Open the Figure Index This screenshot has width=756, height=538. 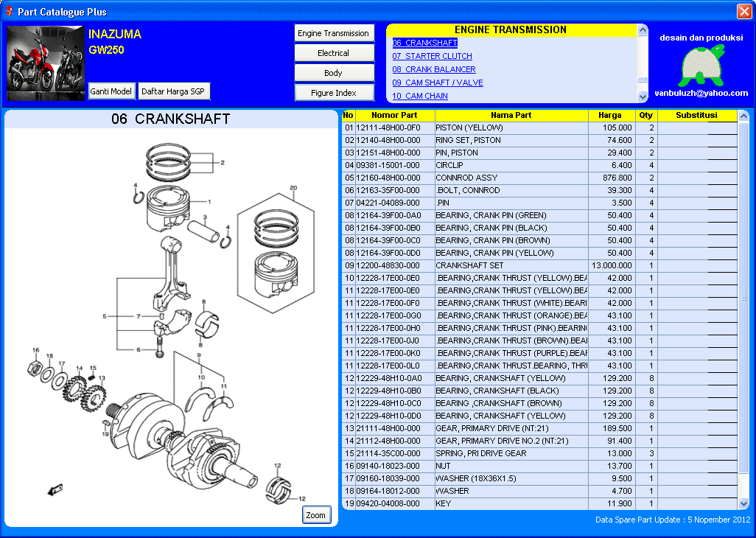tap(334, 93)
